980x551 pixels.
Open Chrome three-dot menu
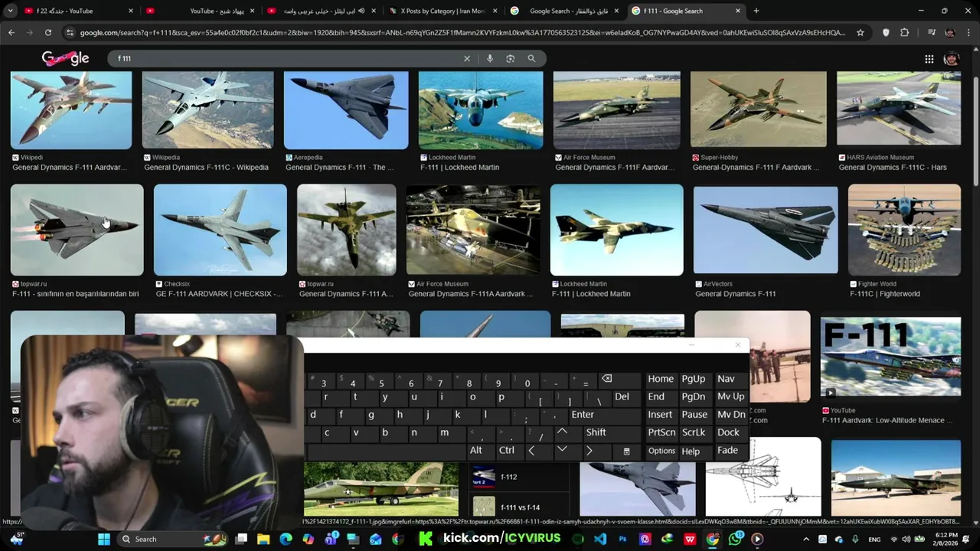[x=969, y=33]
